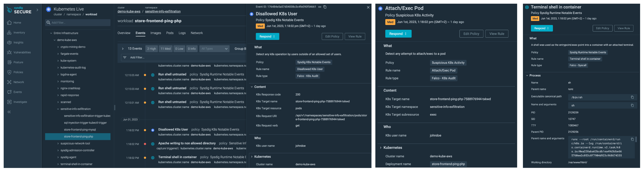This screenshot has height=172, width=644.
Task: Expand the crypto-mining-demo namespace
Action: point(58,47)
